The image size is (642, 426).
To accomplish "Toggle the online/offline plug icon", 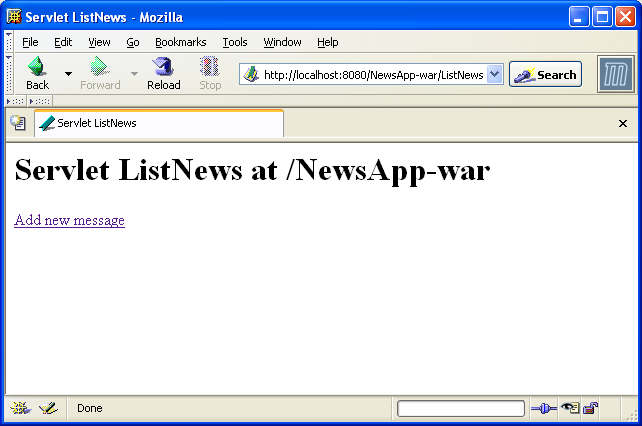I will [543, 408].
